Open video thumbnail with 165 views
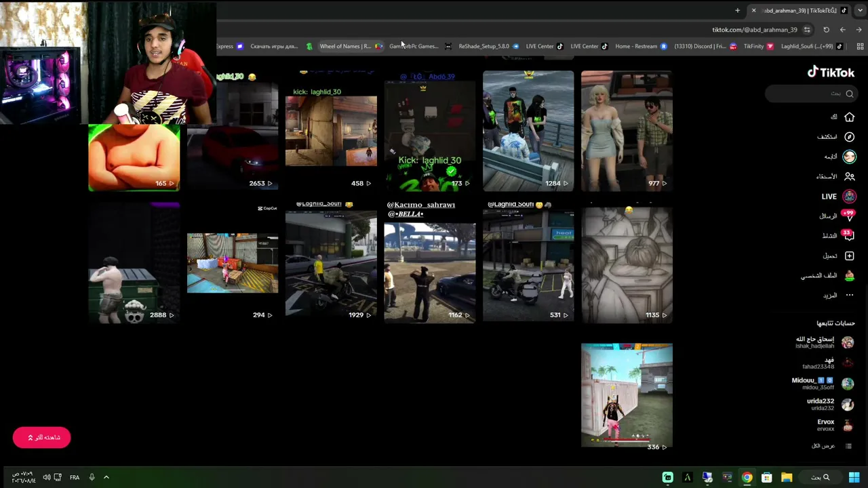This screenshot has width=868, height=488. coord(134,157)
